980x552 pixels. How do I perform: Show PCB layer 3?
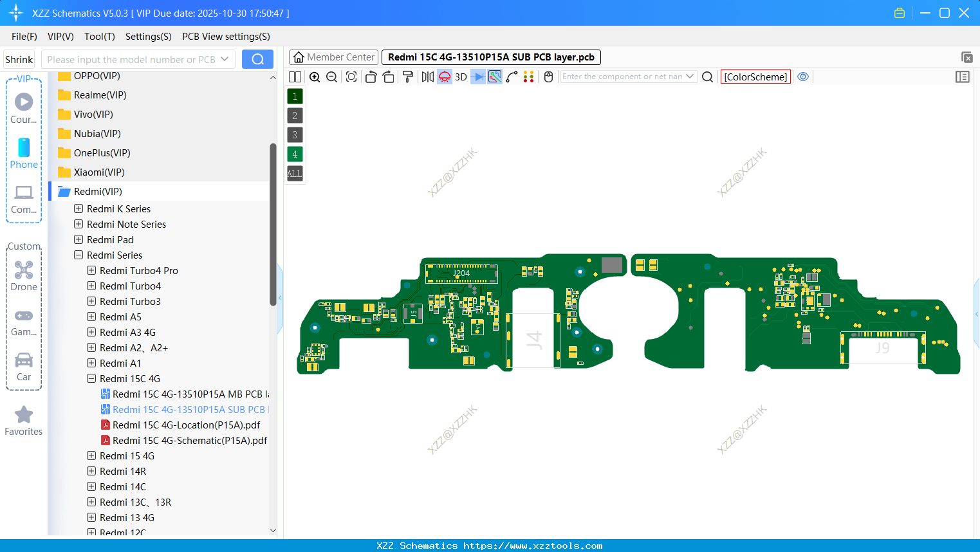(295, 135)
